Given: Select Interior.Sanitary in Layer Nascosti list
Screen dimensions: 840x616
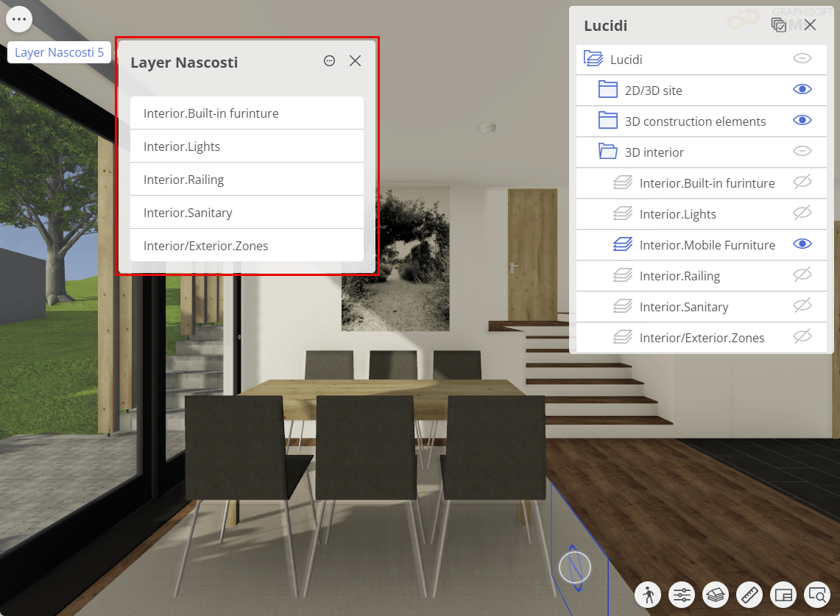Looking at the screenshot, I should pos(247,213).
